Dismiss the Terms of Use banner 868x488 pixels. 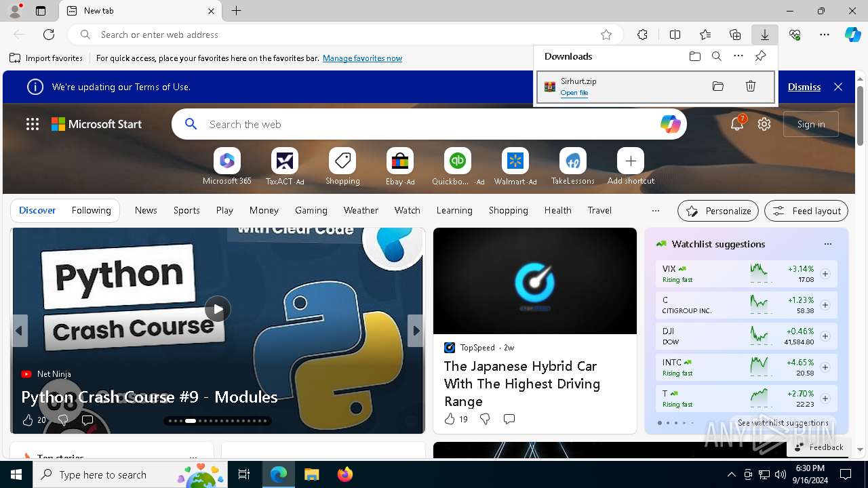[804, 87]
